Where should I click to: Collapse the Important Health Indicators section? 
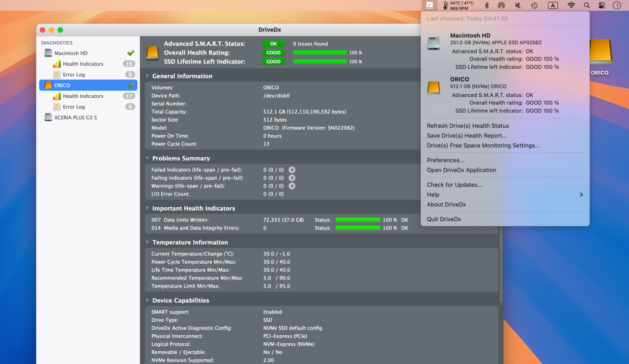coord(147,208)
